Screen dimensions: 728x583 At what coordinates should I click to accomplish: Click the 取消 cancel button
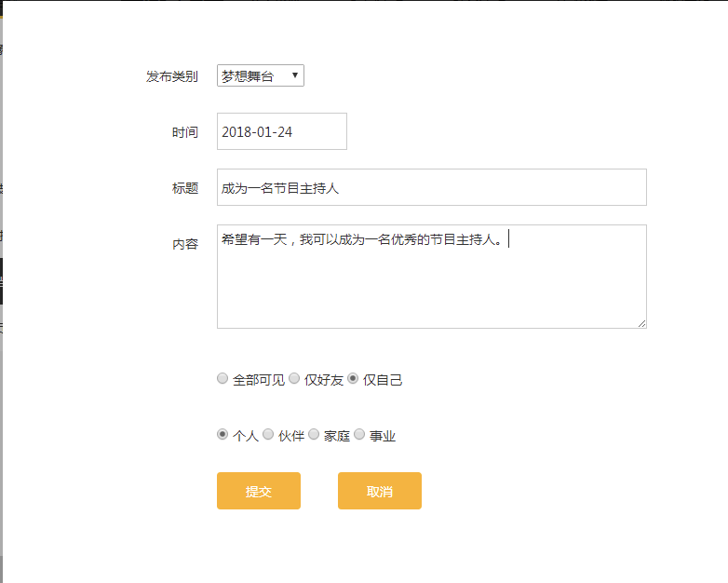(379, 491)
